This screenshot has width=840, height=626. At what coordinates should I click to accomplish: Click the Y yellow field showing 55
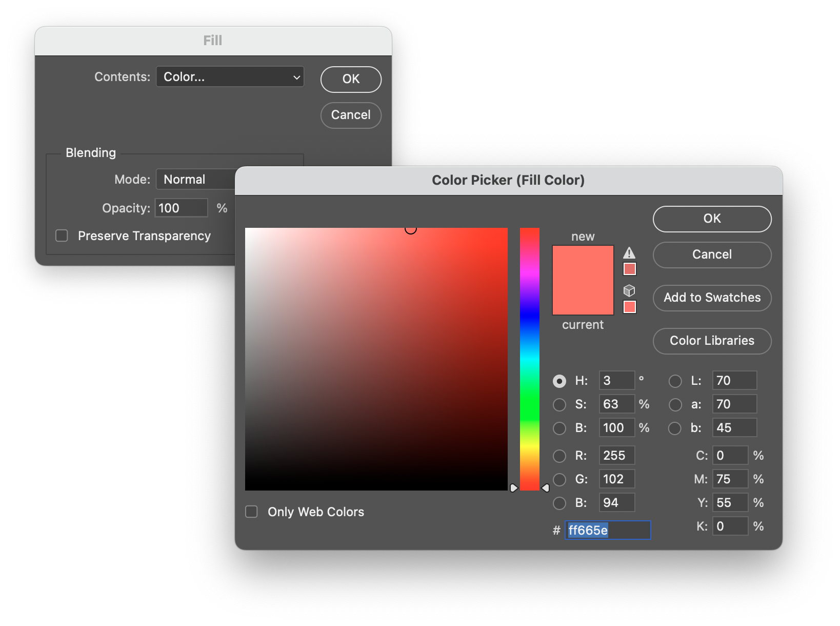point(730,503)
